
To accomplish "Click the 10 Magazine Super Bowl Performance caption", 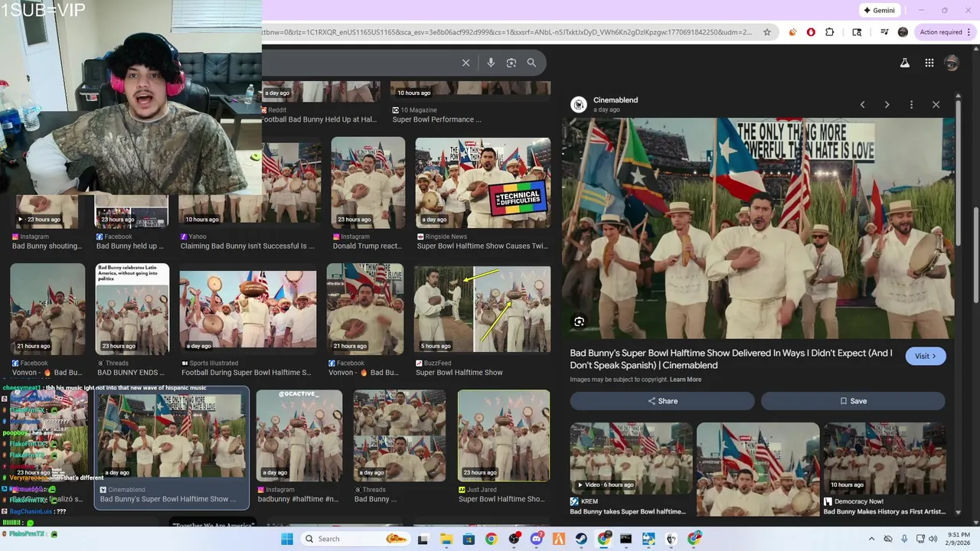I will (437, 119).
